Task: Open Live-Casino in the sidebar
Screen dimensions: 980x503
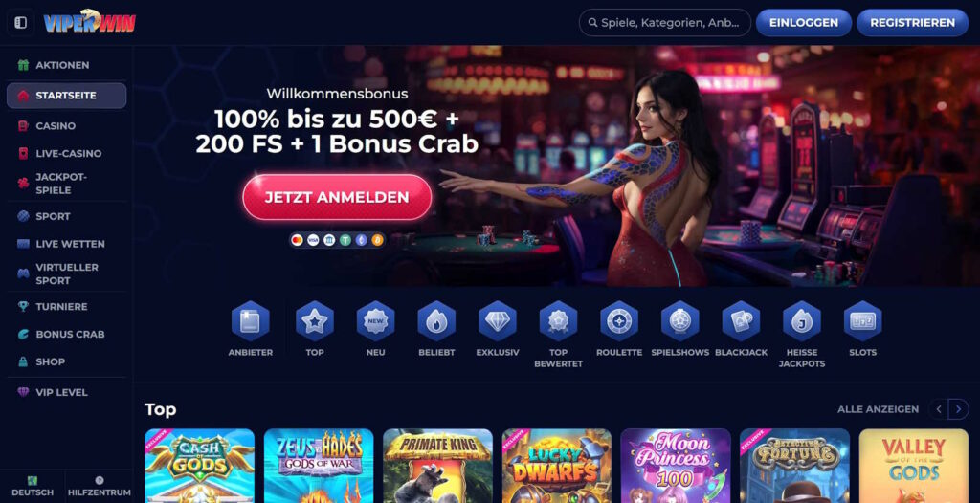Action: pos(66,153)
